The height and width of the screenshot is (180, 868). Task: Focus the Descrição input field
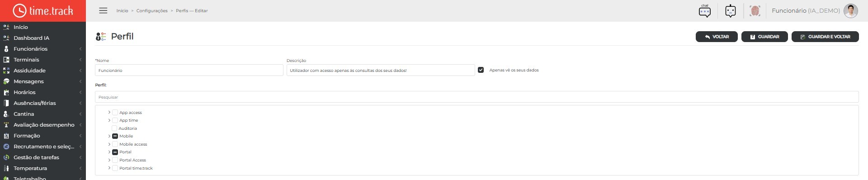381,70
